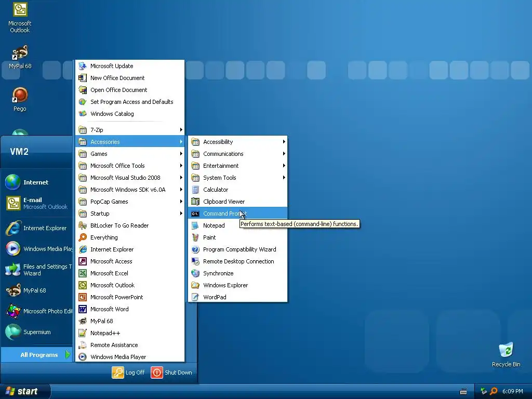
Task: Click the Internet globe icon in Start menu
Action: coord(12,182)
